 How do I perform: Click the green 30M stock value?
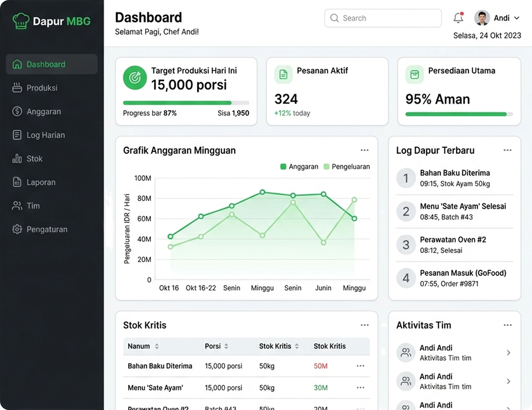pyautogui.click(x=321, y=388)
